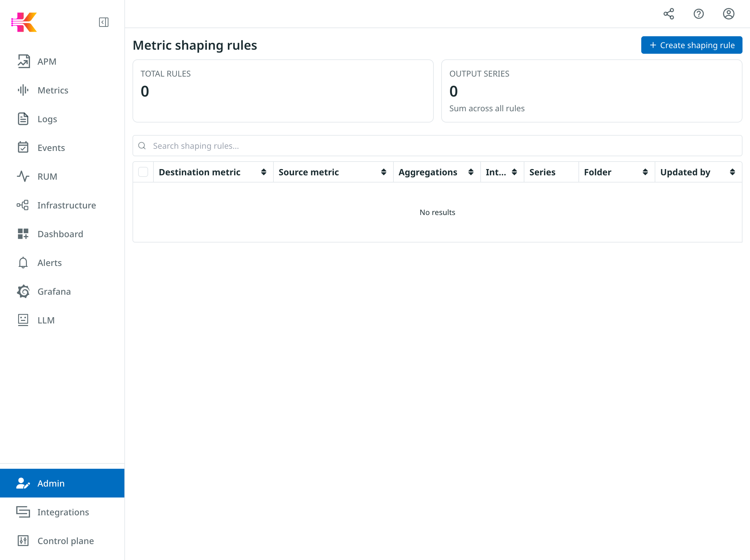Image resolution: width=750 pixels, height=560 pixels.
Task: Sort by Updated by arrows
Action: 732,172
